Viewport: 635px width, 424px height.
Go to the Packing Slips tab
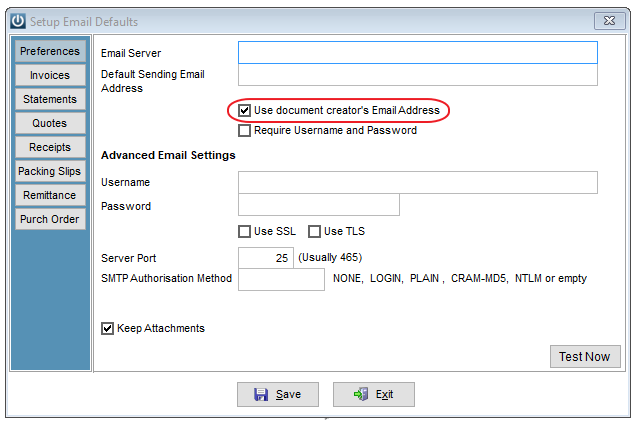coord(50,171)
